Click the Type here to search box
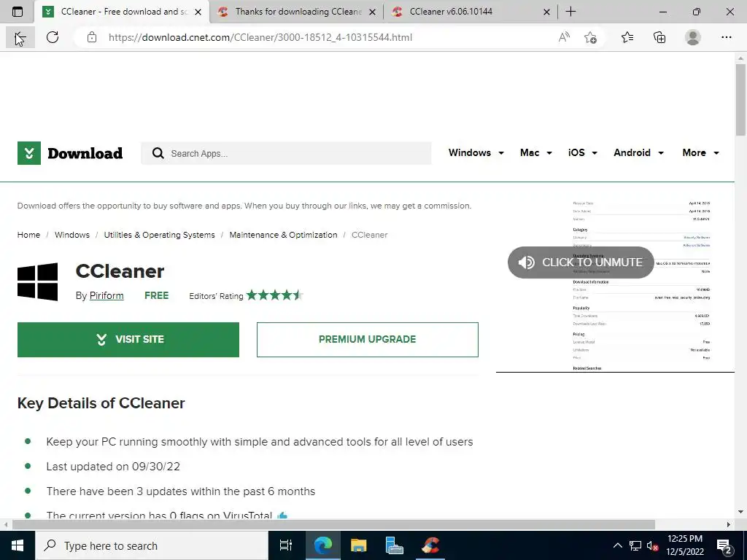 point(152,545)
